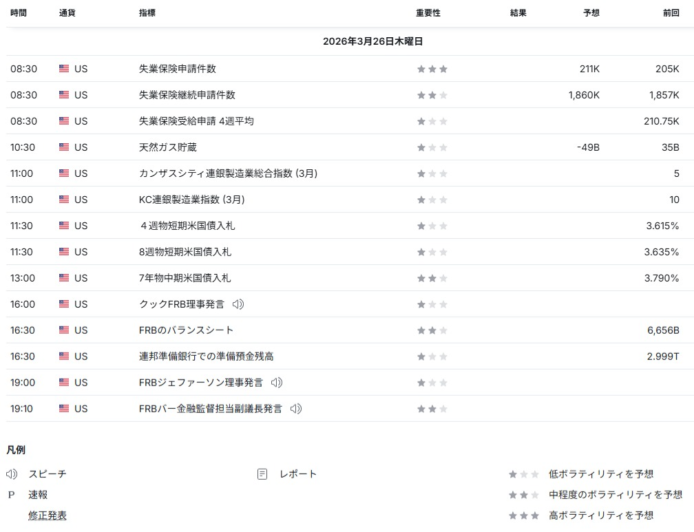Select 連邦準備銀行での準備預金残高 indicator

tap(206, 356)
